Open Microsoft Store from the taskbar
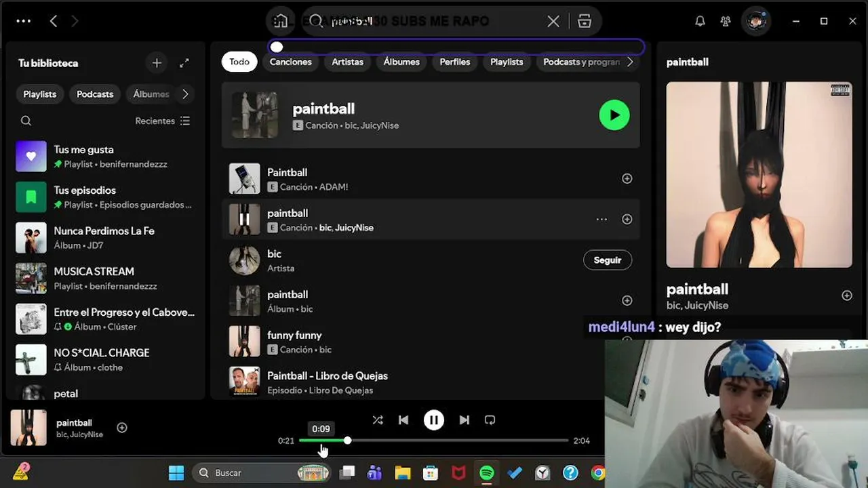The height and width of the screenshot is (488, 868). [431, 472]
